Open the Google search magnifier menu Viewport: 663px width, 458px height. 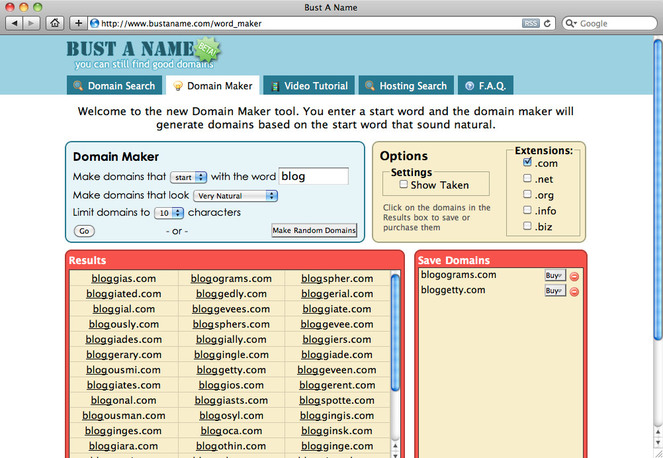571,23
